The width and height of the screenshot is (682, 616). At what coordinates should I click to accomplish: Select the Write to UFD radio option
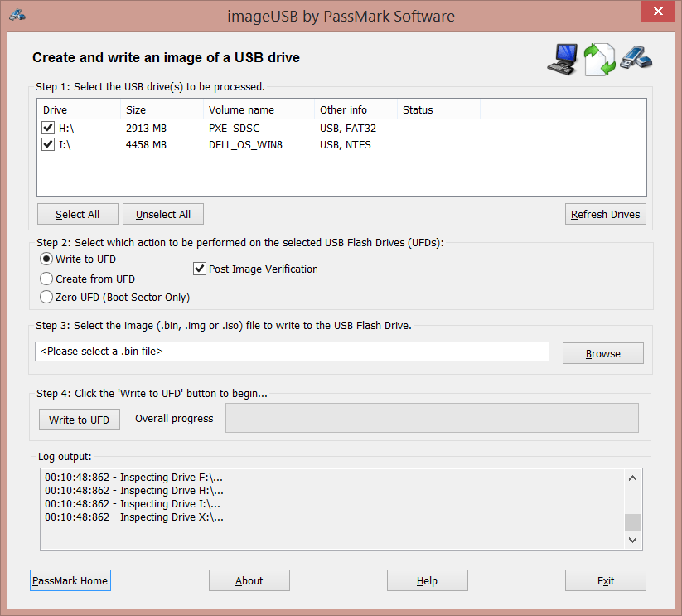click(x=47, y=259)
